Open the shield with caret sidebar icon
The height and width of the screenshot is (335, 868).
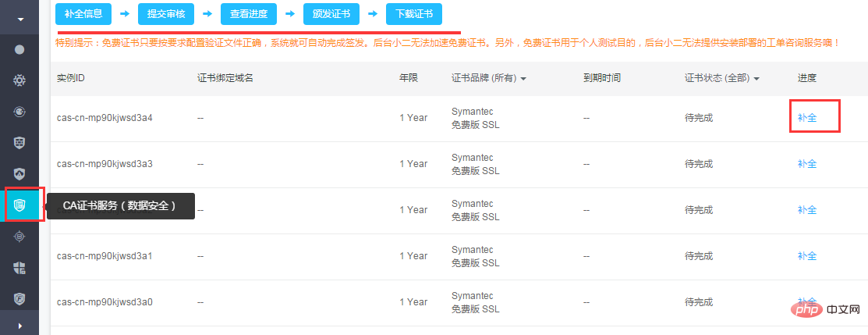[19, 173]
